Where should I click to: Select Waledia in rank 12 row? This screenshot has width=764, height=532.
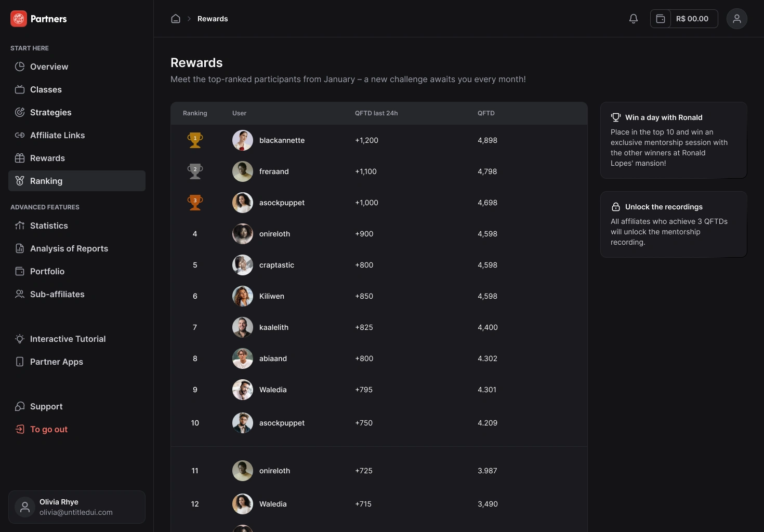click(x=273, y=504)
